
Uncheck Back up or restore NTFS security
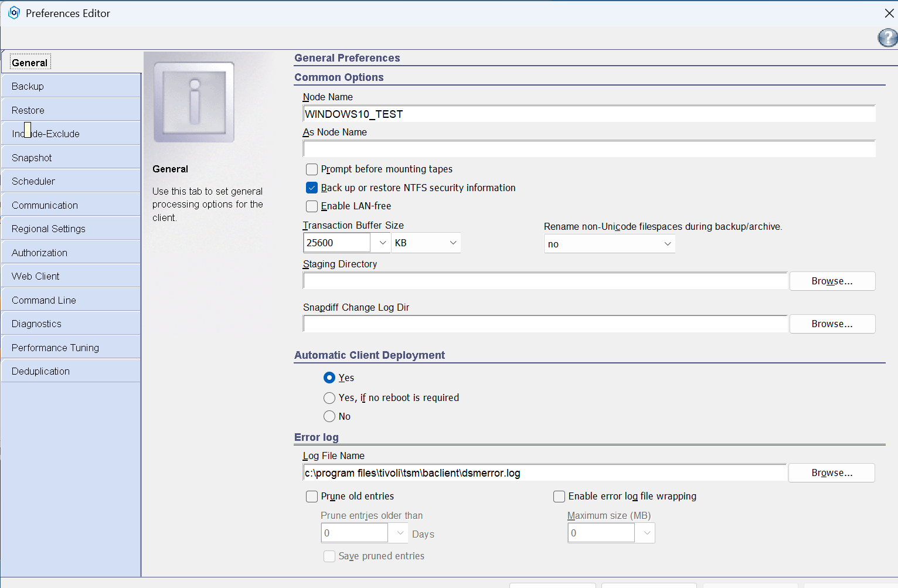tap(312, 188)
